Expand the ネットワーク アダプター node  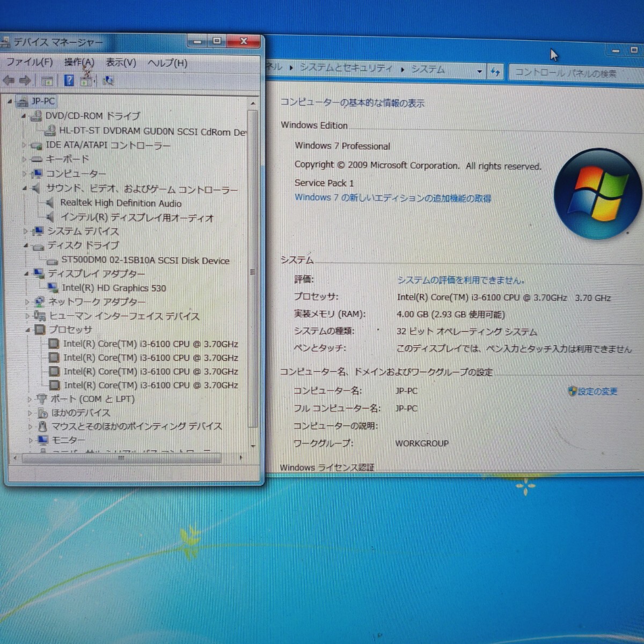point(27,302)
